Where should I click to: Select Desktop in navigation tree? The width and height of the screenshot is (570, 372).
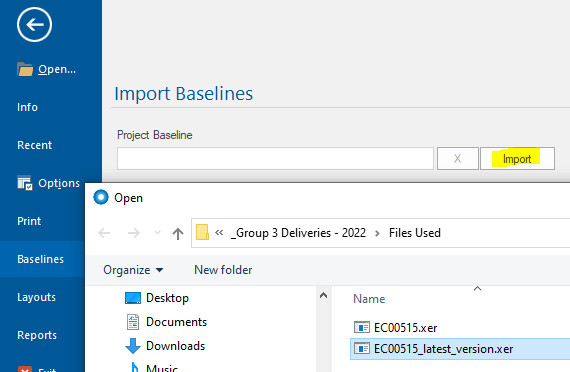point(167,298)
